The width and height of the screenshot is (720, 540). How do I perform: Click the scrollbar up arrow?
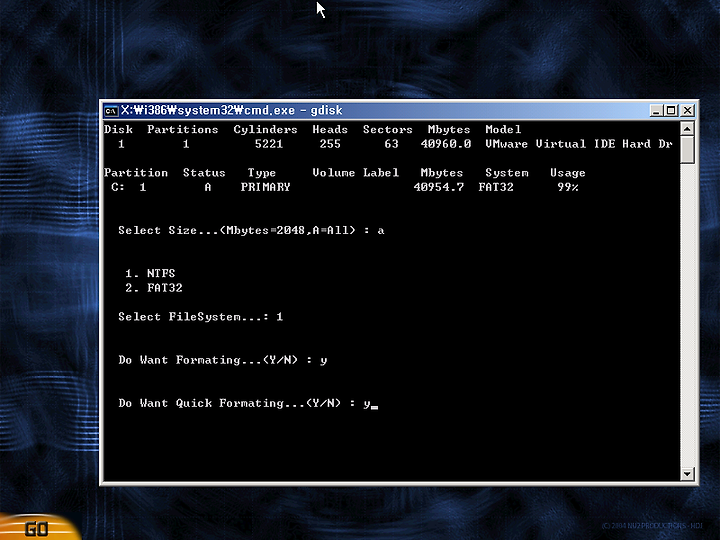click(x=687, y=129)
